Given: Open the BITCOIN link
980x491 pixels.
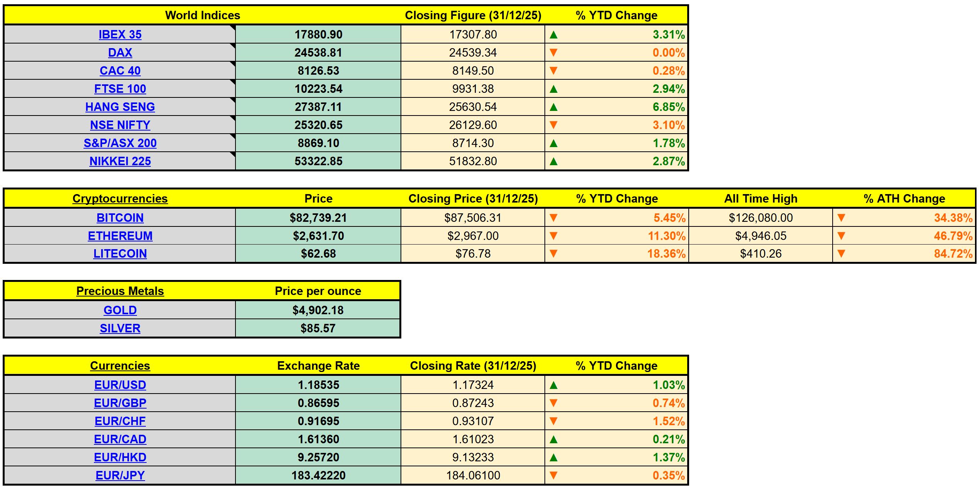Looking at the screenshot, I should pos(120,218).
